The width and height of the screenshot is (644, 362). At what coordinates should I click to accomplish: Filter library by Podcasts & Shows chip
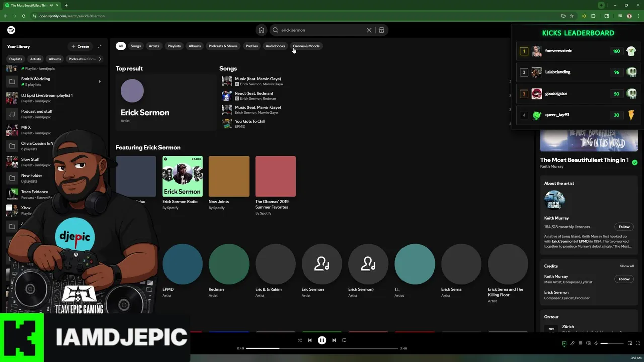tap(82, 59)
